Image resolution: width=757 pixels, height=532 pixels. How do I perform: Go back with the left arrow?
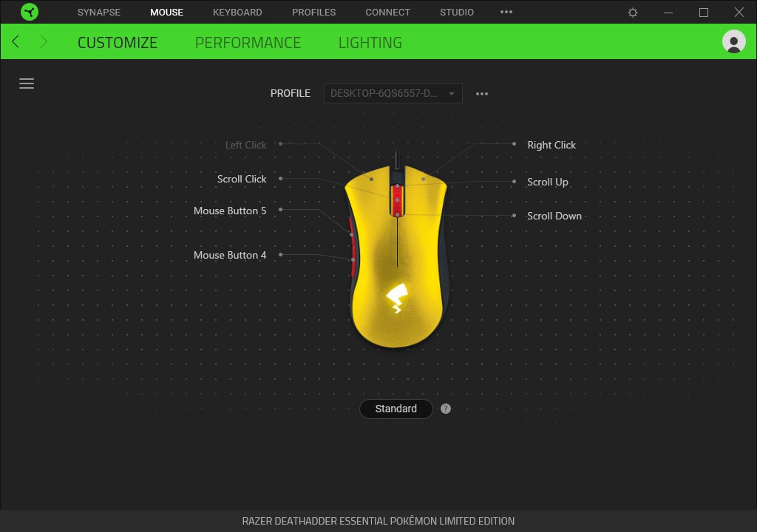(x=16, y=41)
